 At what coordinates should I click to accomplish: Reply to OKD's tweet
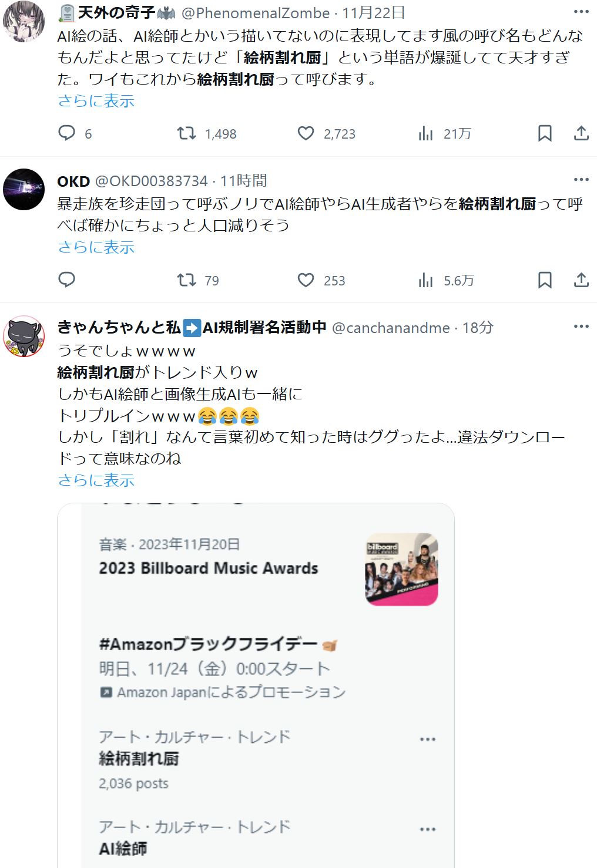coord(67,280)
